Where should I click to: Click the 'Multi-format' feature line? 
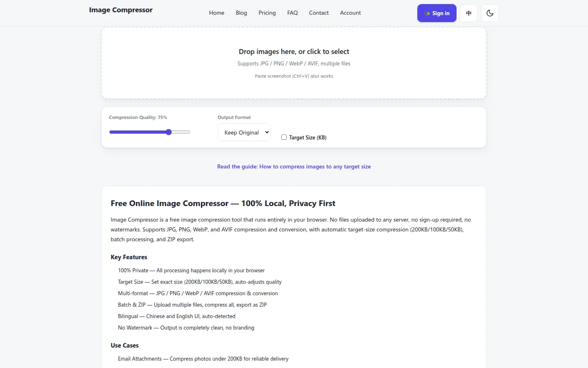pos(198,293)
